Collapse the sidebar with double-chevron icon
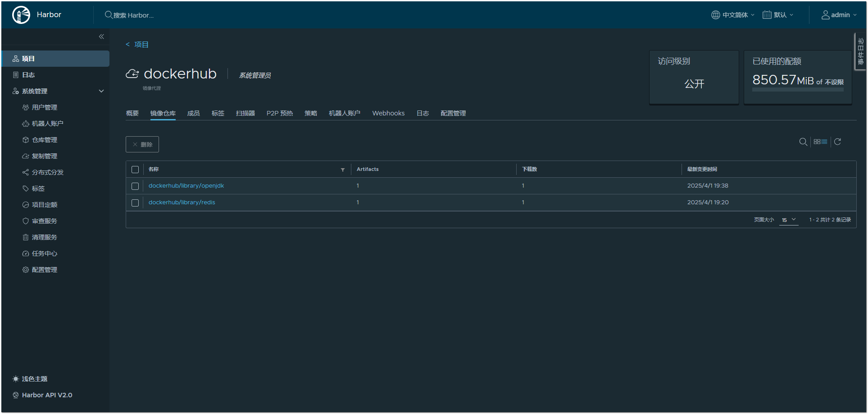868x414 pixels. (x=101, y=37)
